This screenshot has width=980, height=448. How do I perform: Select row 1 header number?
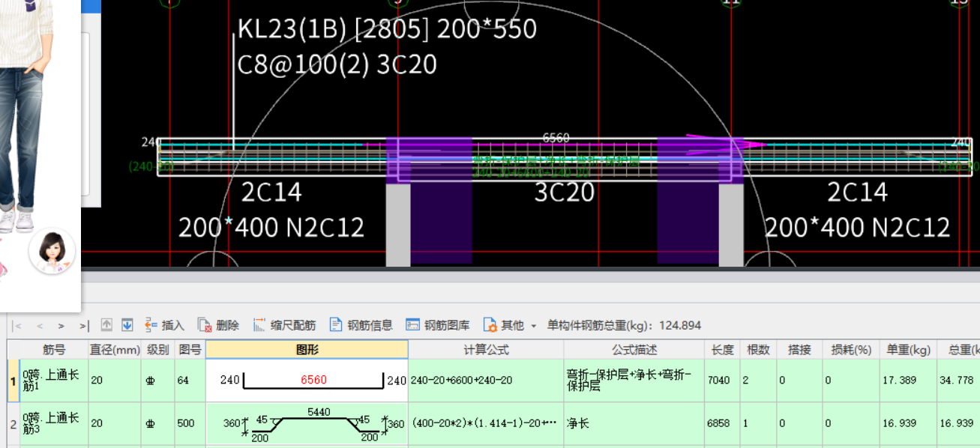(13, 381)
